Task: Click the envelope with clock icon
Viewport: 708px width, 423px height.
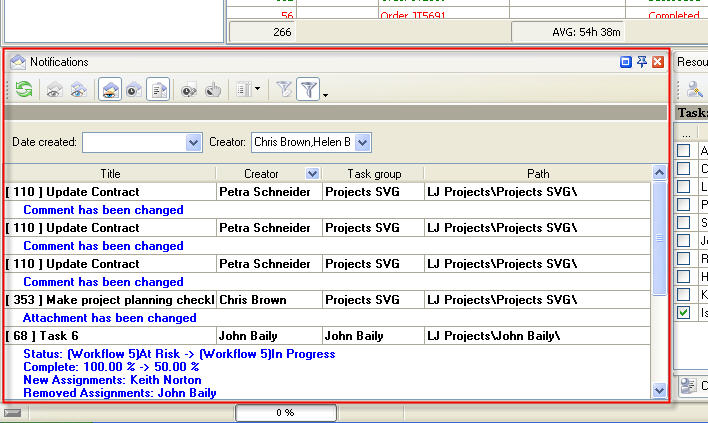Action: (133, 90)
